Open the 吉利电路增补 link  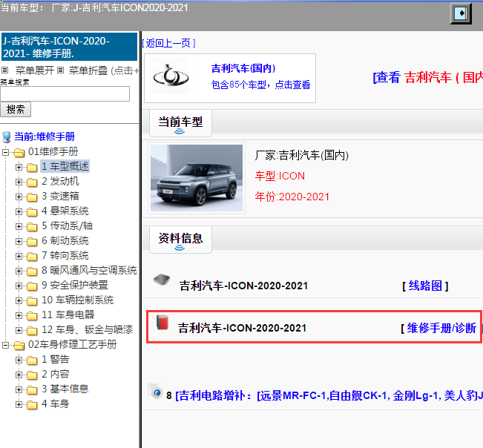coord(329,395)
